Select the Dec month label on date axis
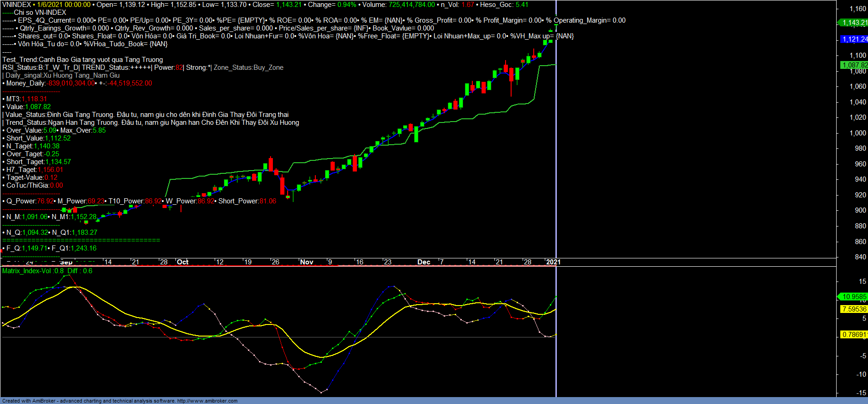Viewport: 868px width, 404px height. click(423, 262)
